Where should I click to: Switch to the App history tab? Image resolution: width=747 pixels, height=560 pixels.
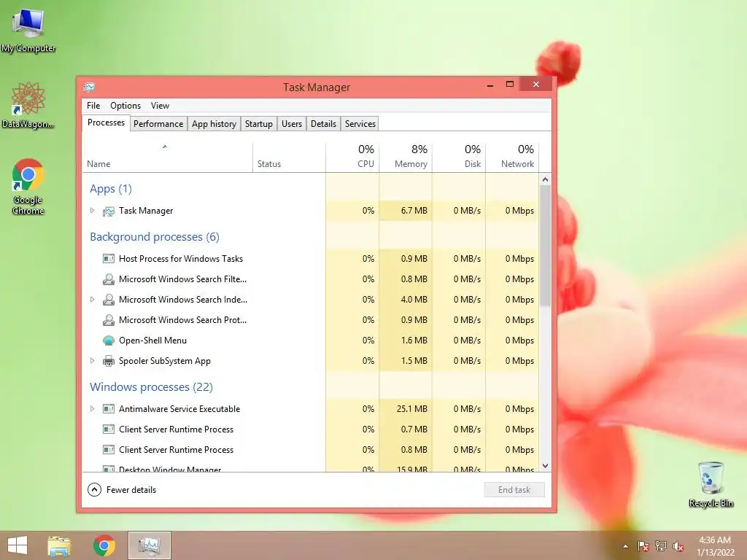[x=214, y=124]
